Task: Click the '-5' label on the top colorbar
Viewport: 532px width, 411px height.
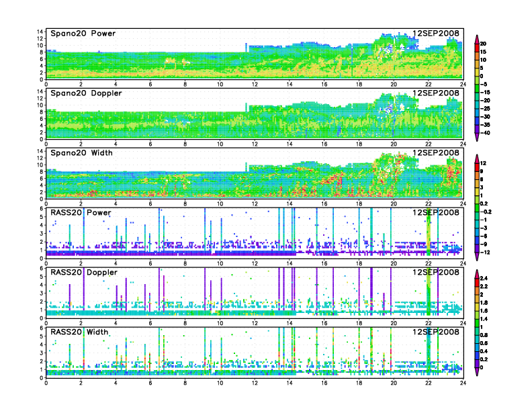Action: click(484, 84)
